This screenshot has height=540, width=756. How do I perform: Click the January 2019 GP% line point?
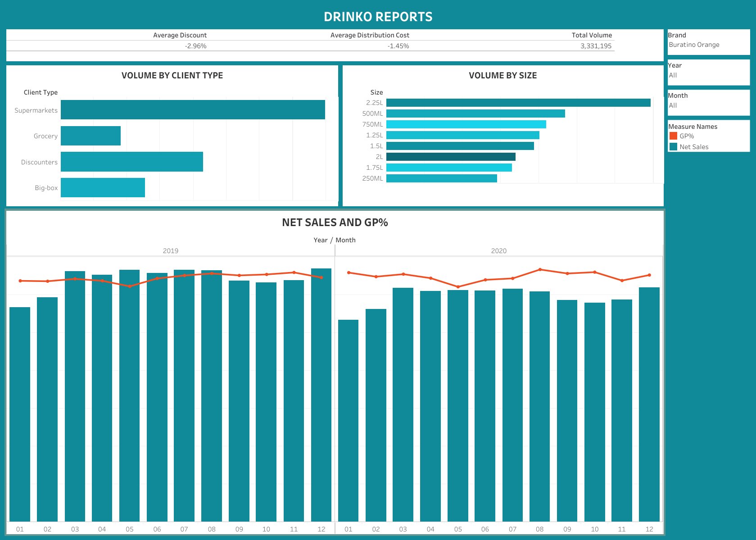[20, 280]
